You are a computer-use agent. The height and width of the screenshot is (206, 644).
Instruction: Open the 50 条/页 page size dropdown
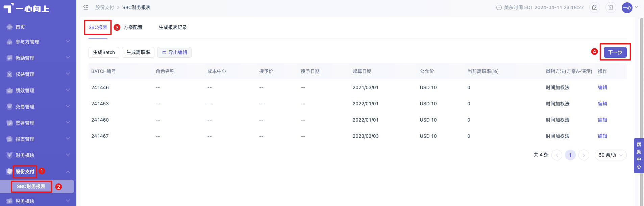(611, 155)
